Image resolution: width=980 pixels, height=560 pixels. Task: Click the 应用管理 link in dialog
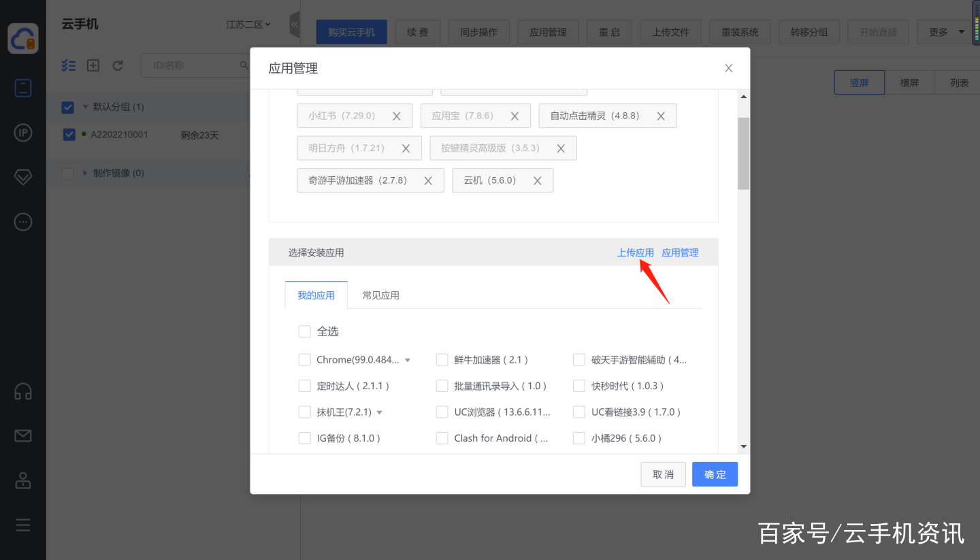681,252
